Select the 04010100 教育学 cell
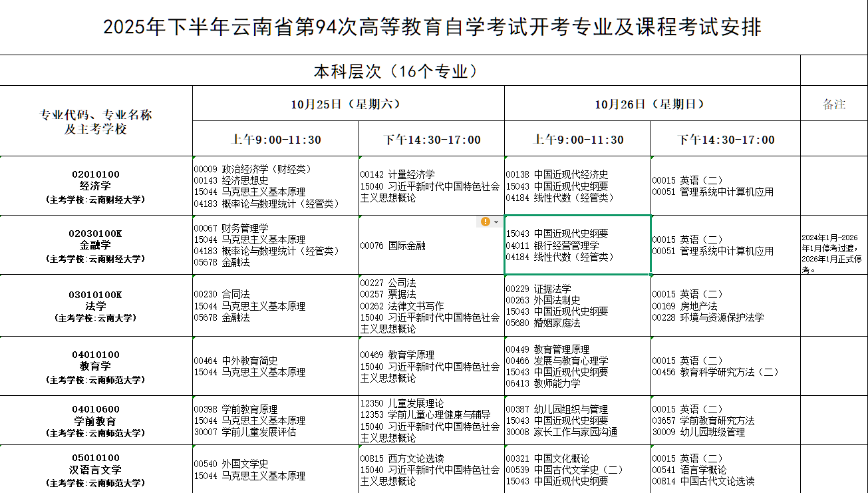Viewport: 868px width, 493px height. [95, 365]
